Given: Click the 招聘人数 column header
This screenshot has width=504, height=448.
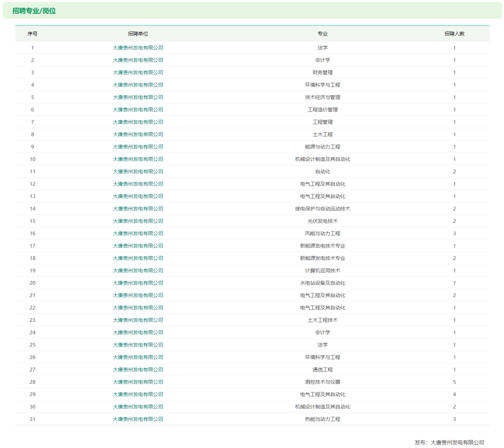Looking at the screenshot, I should 455,34.
